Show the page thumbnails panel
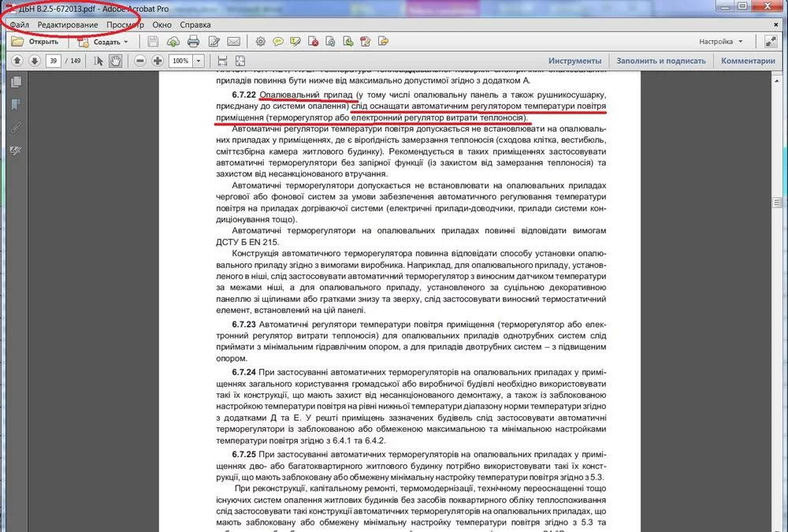This screenshot has height=532, width=788. [x=16, y=81]
